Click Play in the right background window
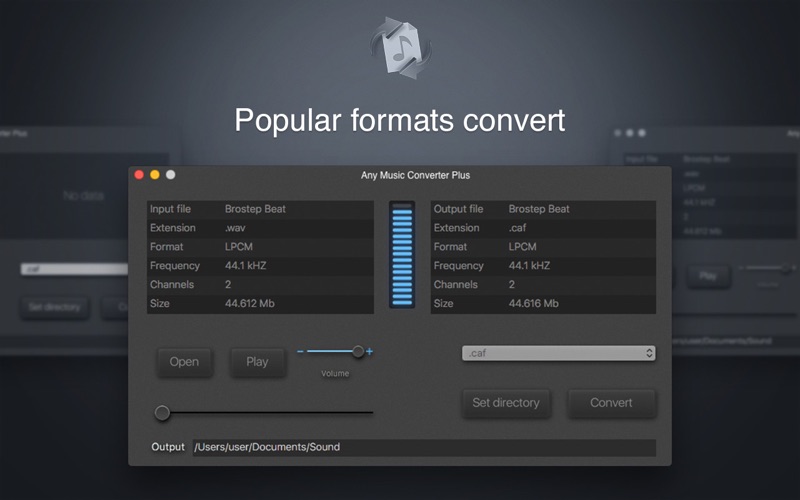Image resolution: width=800 pixels, height=500 pixels. click(x=708, y=276)
